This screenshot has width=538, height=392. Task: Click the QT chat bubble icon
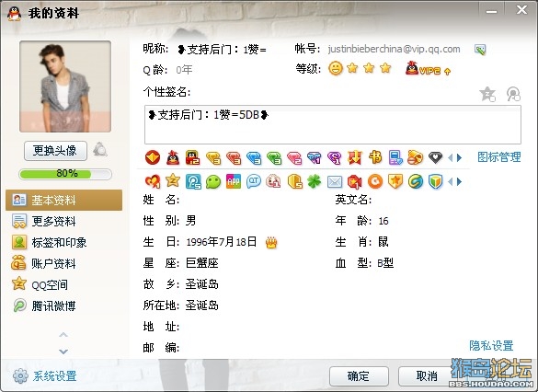(x=254, y=181)
